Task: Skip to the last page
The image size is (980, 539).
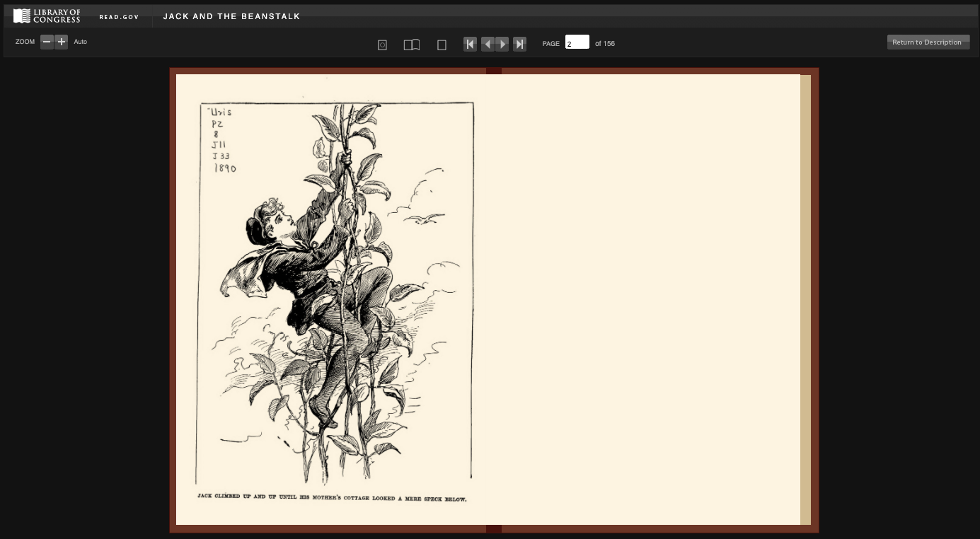Action: [x=519, y=44]
